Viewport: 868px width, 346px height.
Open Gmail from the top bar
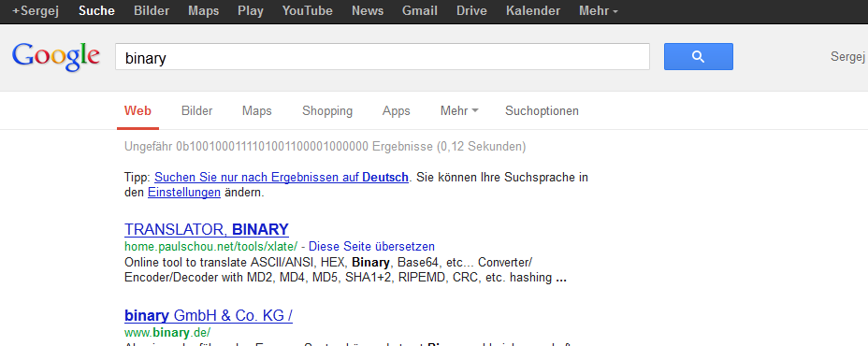420,11
